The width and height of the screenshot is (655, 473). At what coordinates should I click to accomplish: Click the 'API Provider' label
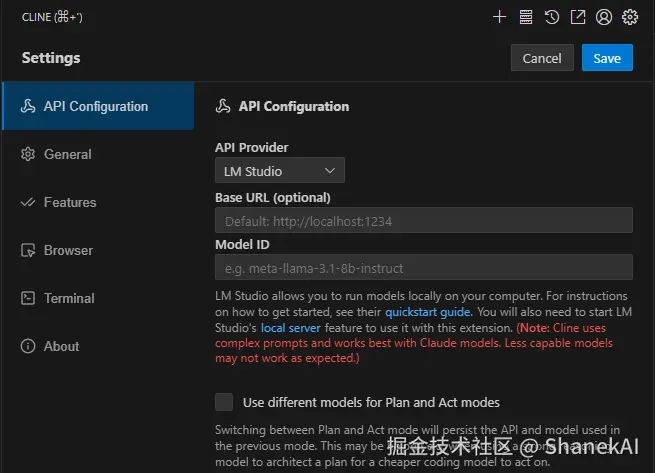[251, 147]
